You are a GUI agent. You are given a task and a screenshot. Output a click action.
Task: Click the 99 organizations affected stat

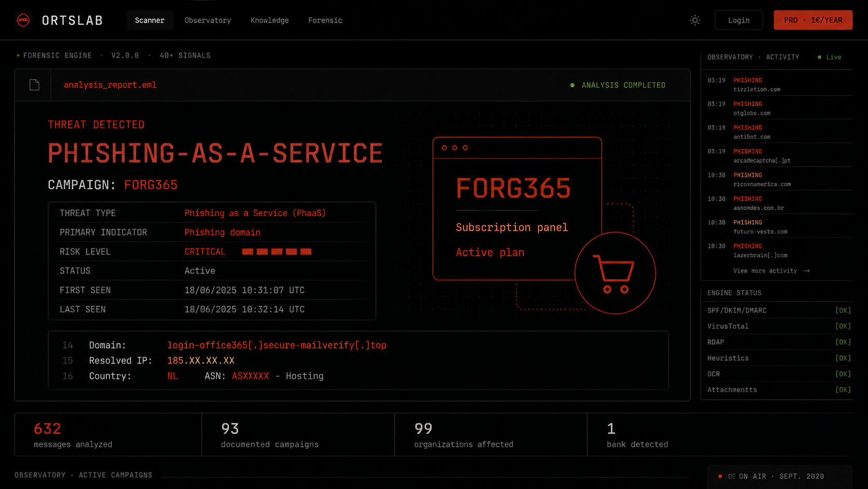coord(491,435)
